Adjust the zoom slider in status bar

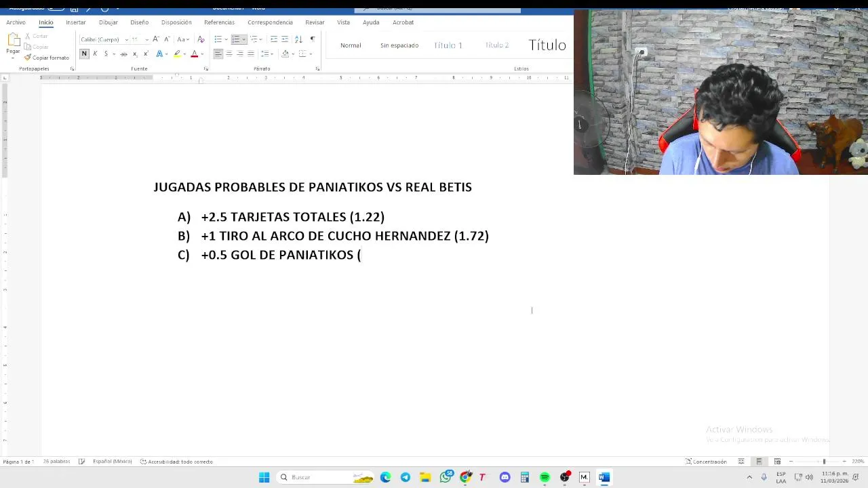coord(824,462)
